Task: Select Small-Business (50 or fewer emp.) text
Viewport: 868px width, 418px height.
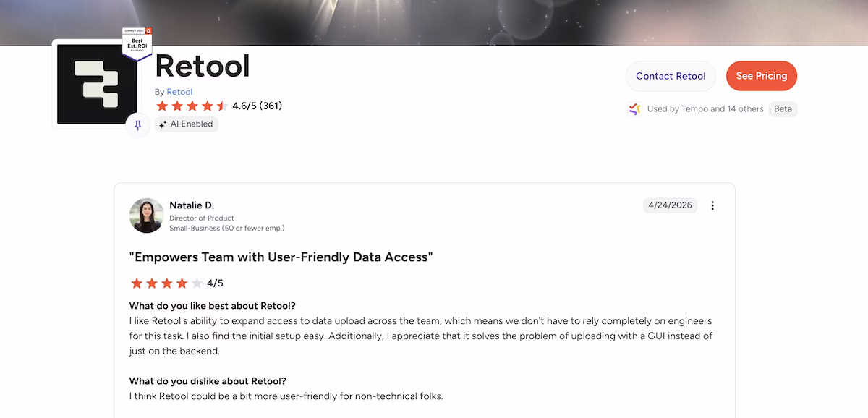Action: 227,229
